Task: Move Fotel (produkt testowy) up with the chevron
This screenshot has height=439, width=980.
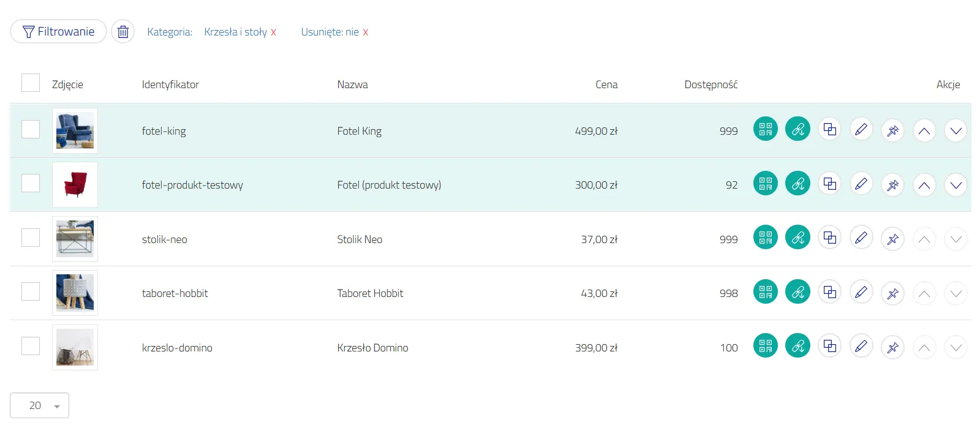Action: pyautogui.click(x=924, y=185)
